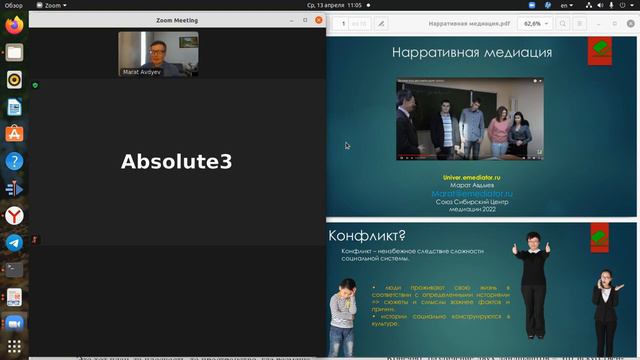
Task: Open Ubuntu Software store icon
Action: pos(14,134)
